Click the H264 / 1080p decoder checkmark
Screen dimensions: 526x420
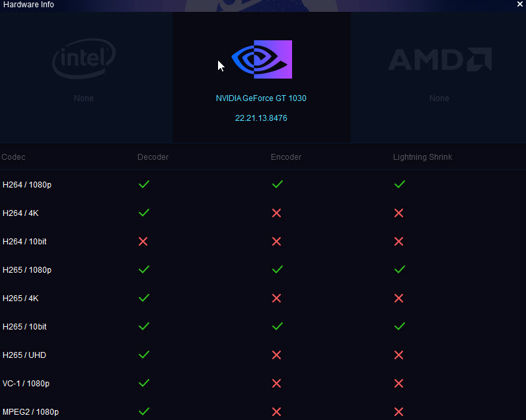point(144,184)
